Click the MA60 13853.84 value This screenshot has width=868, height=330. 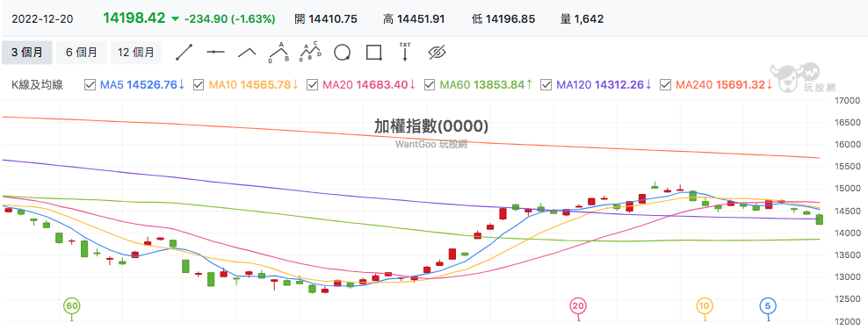(486, 84)
